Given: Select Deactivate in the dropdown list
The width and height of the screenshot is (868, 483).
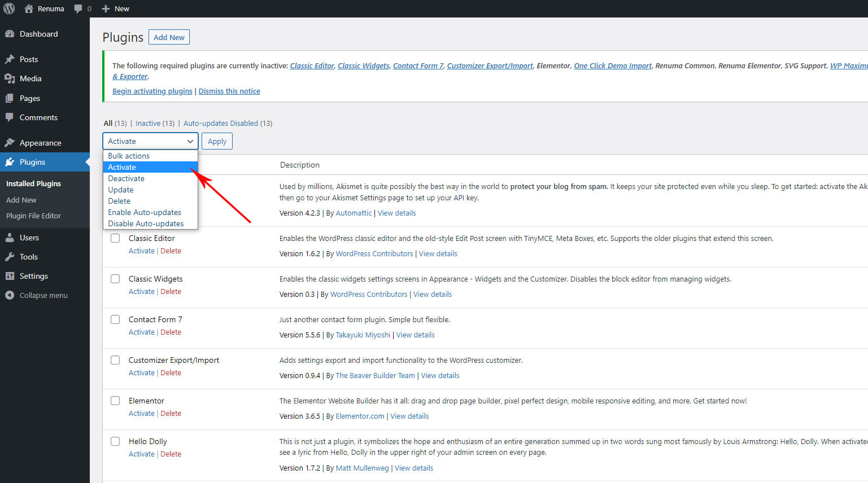Looking at the screenshot, I should point(150,178).
